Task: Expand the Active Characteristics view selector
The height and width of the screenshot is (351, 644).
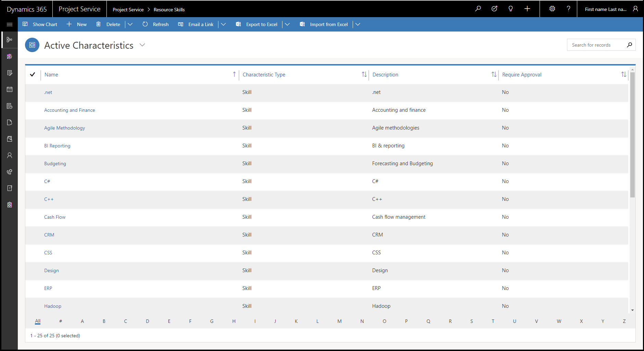Action: [142, 45]
